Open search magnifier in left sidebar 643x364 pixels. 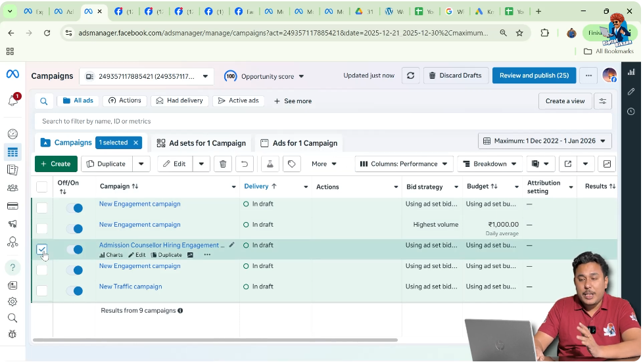point(12,318)
